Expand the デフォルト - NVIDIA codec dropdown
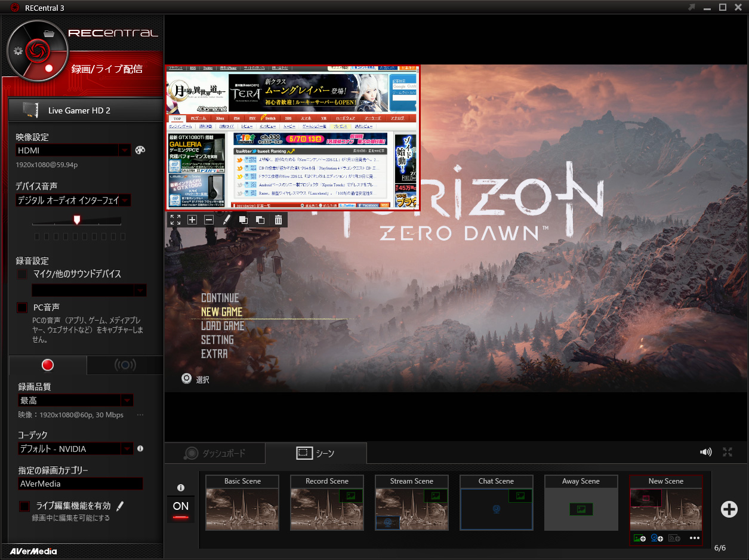749x560 pixels. 127,448
